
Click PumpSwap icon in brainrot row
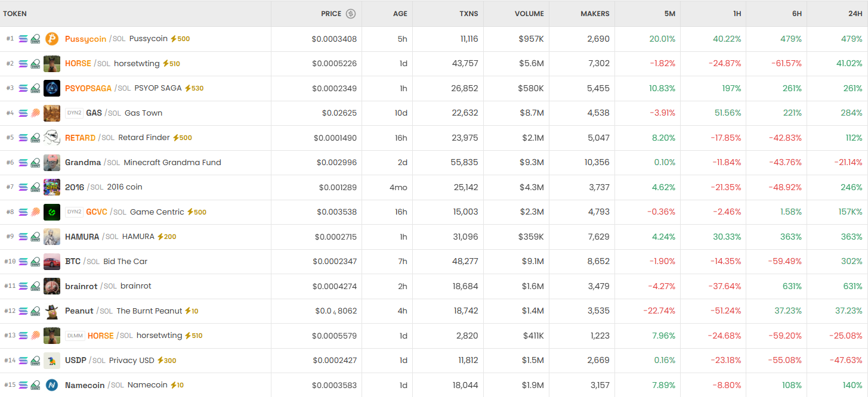tap(35, 286)
